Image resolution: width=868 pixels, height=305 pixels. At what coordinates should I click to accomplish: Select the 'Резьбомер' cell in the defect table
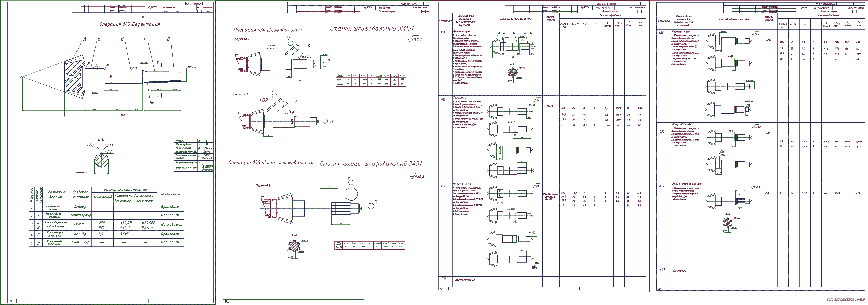tap(80, 242)
